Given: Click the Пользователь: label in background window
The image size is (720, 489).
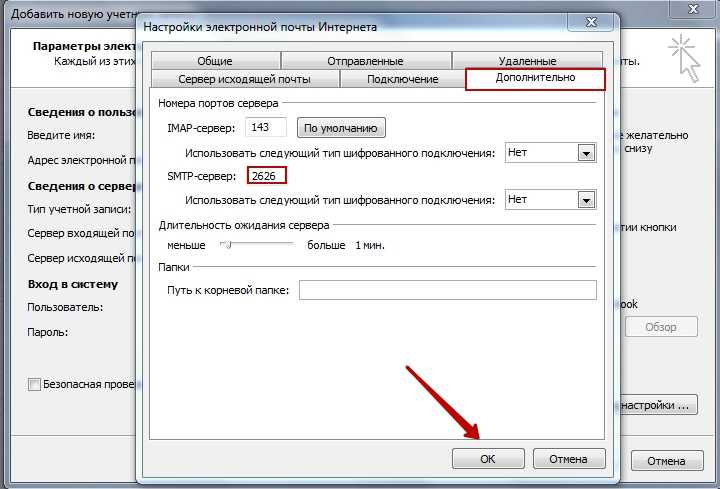Looking at the screenshot, I should click(65, 307).
